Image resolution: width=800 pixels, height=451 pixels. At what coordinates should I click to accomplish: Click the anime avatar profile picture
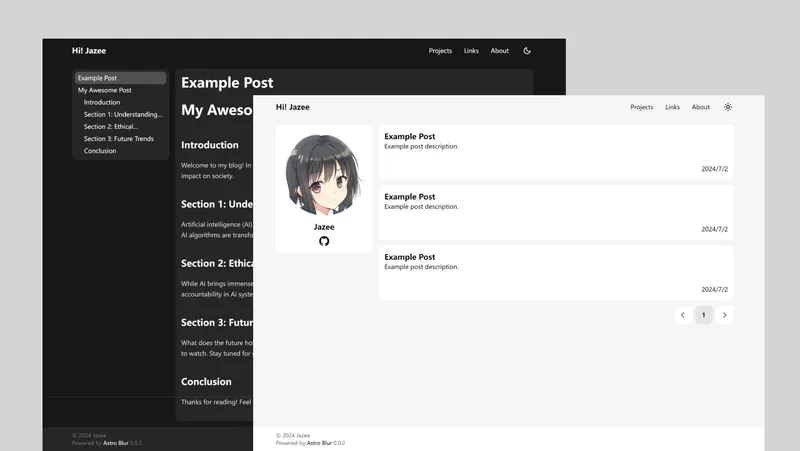pyautogui.click(x=324, y=177)
